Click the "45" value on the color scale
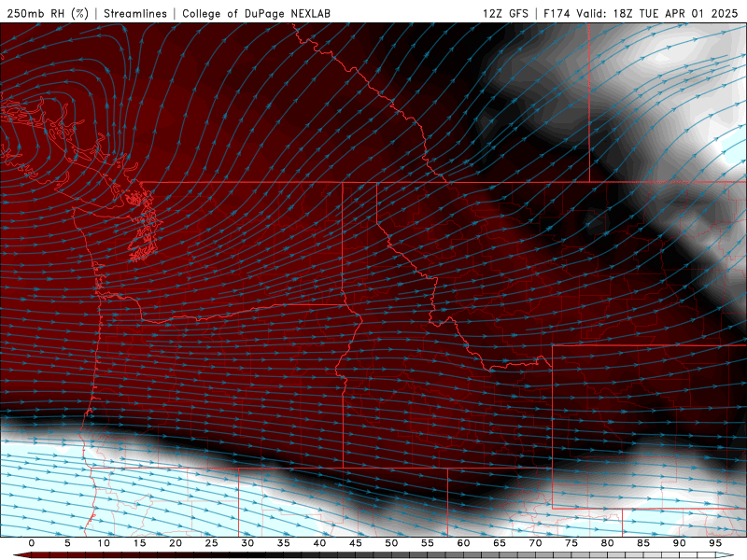Screen dimensions: 747x560 [356, 543]
